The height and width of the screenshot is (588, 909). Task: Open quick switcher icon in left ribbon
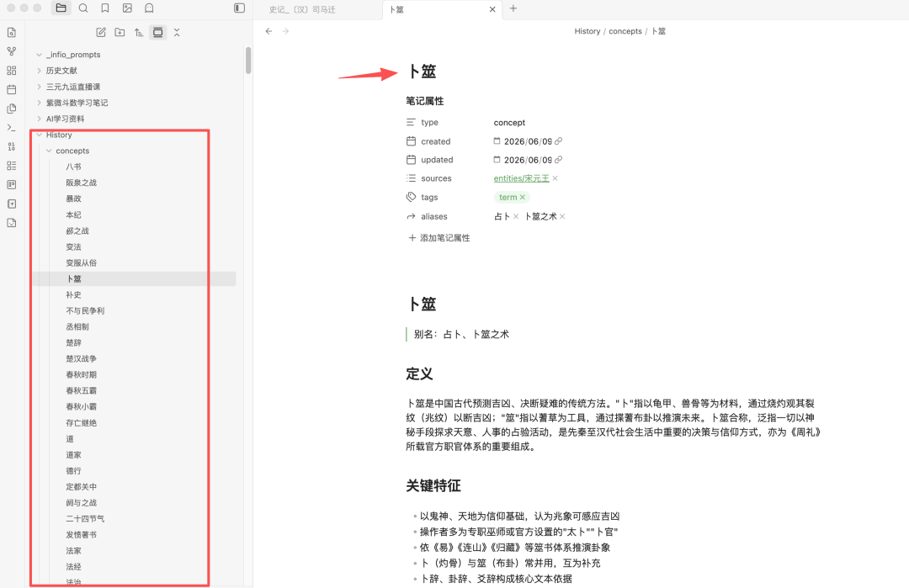[x=12, y=33]
